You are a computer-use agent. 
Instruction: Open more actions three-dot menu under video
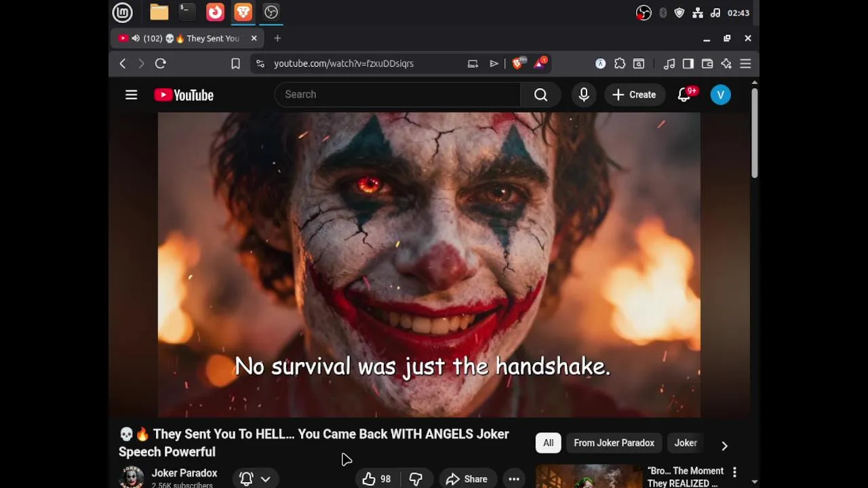514,479
